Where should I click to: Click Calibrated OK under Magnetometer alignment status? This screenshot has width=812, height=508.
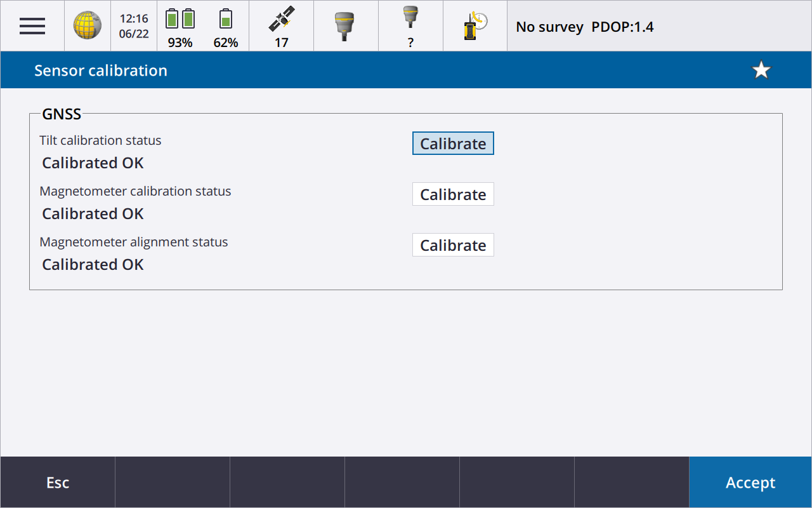tap(93, 265)
